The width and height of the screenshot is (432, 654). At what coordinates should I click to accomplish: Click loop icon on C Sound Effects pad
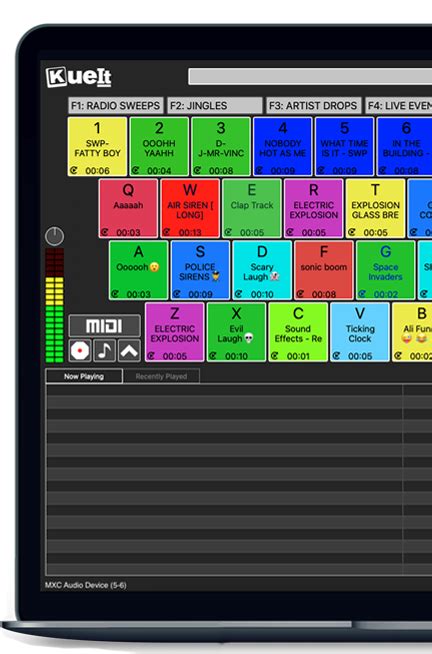(x=275, y=355)
